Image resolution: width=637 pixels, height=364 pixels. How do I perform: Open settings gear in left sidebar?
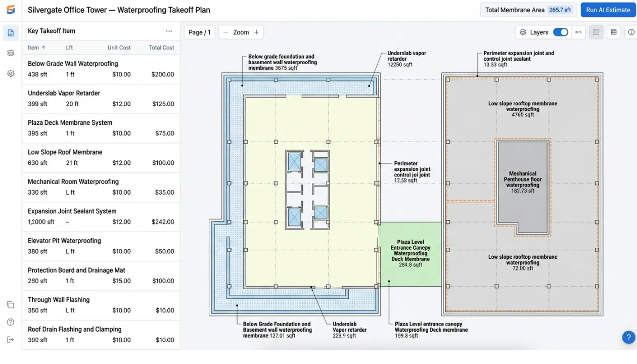coord(11,73)
